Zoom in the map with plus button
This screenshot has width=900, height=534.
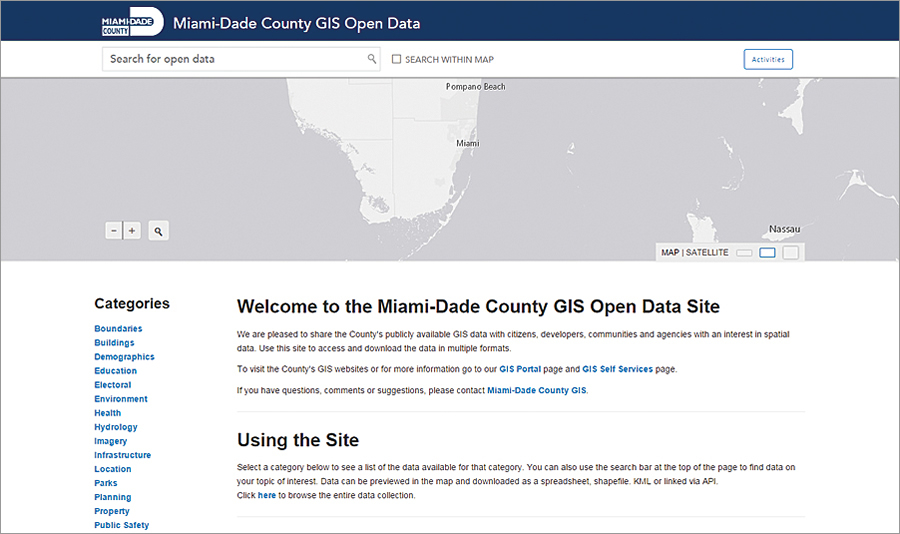[x=132, y=231]
